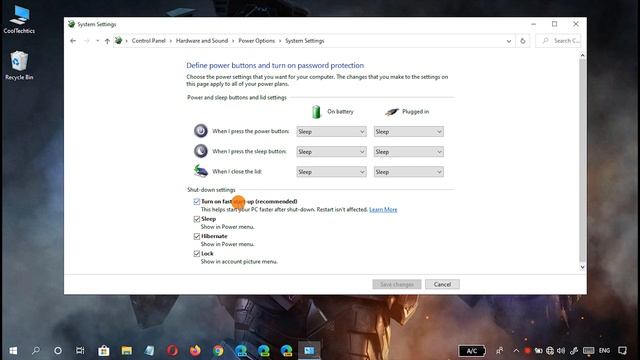The height and width of the screenshot is (360, 640).
Task: Toggle the Sleep power menu checkbox
Action: [196, 219]
